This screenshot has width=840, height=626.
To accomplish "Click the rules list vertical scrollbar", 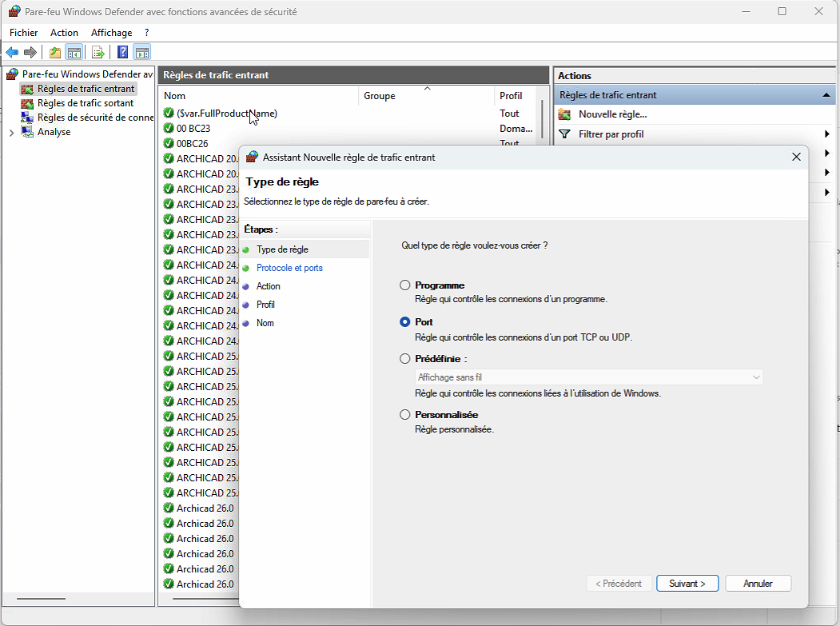I will [543, 118].
